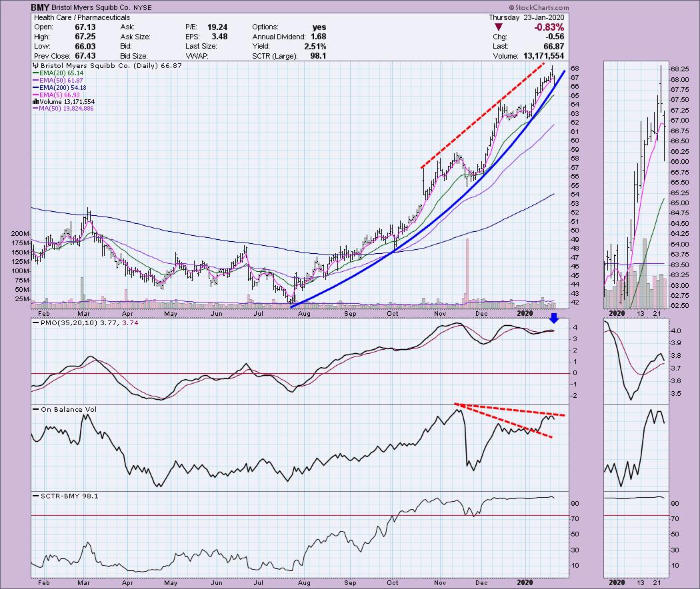The image size is (700, 589).
Task: Click the Options value yes
Action: coord(319,27)
